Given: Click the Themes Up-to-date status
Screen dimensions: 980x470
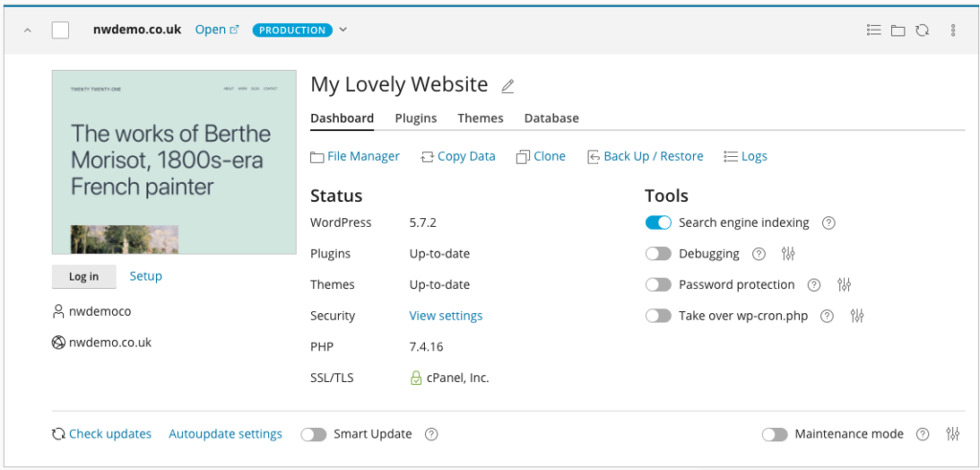Looking at the screenshot, I should point(439,285).
